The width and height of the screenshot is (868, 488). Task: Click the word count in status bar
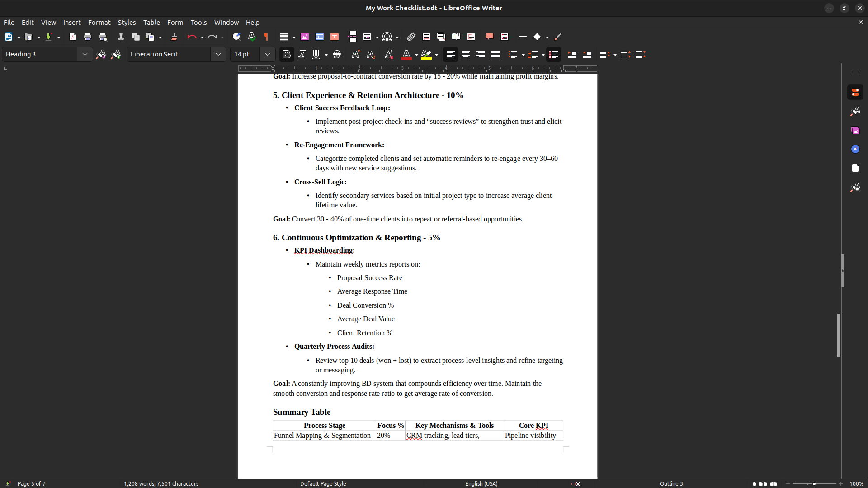(x=161, y=483)
